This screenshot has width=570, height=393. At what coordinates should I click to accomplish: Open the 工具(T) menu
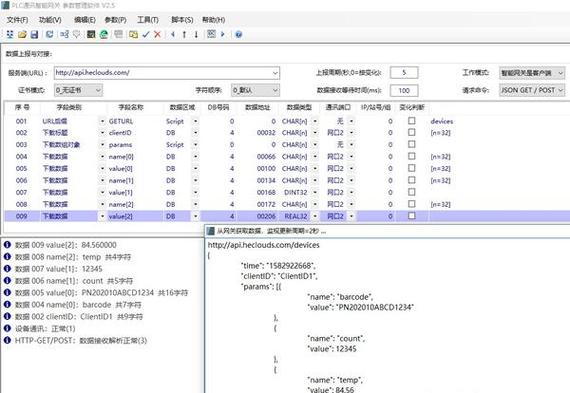(x=148, y=20)
